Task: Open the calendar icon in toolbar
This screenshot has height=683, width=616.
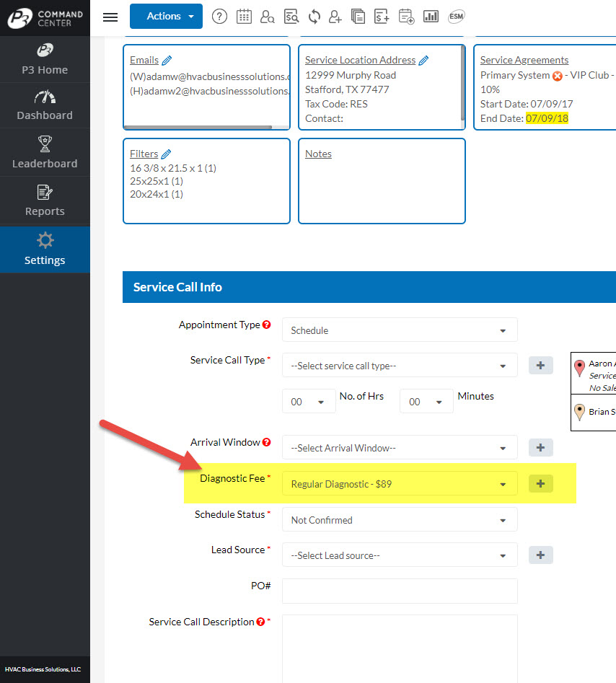Action: (244, 17)
